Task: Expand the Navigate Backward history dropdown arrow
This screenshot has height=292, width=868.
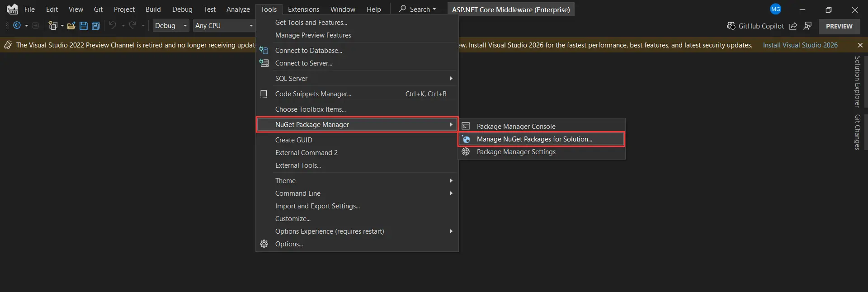Action: (x=26, y=26)
